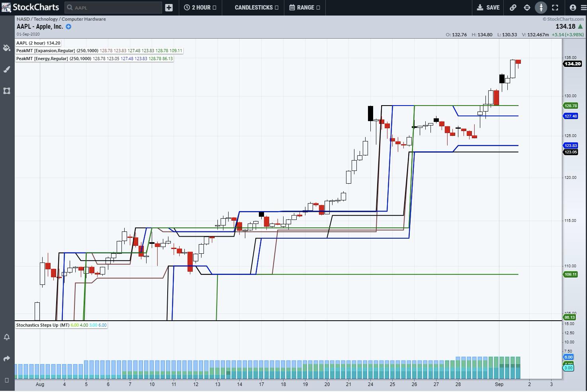Click the alerts bell icon
The width and height of the screenshot is (587, 392).
click(x=6, y=337)
